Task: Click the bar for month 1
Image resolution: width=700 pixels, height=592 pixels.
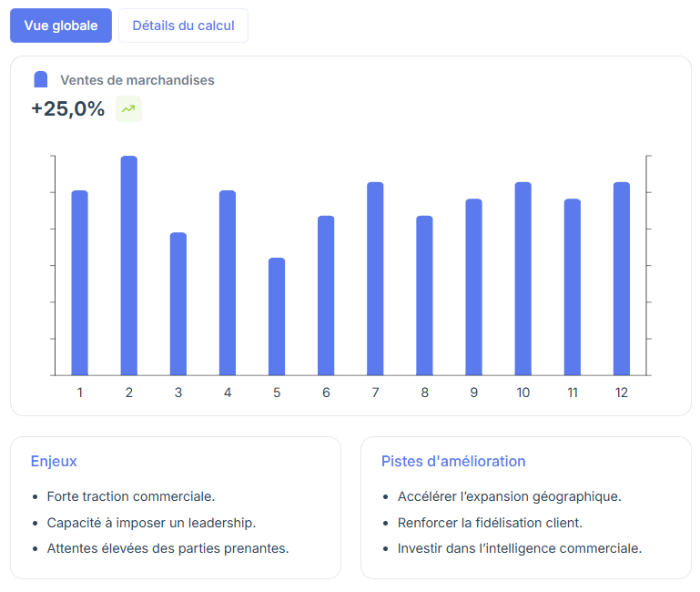Action: point(80,283)
